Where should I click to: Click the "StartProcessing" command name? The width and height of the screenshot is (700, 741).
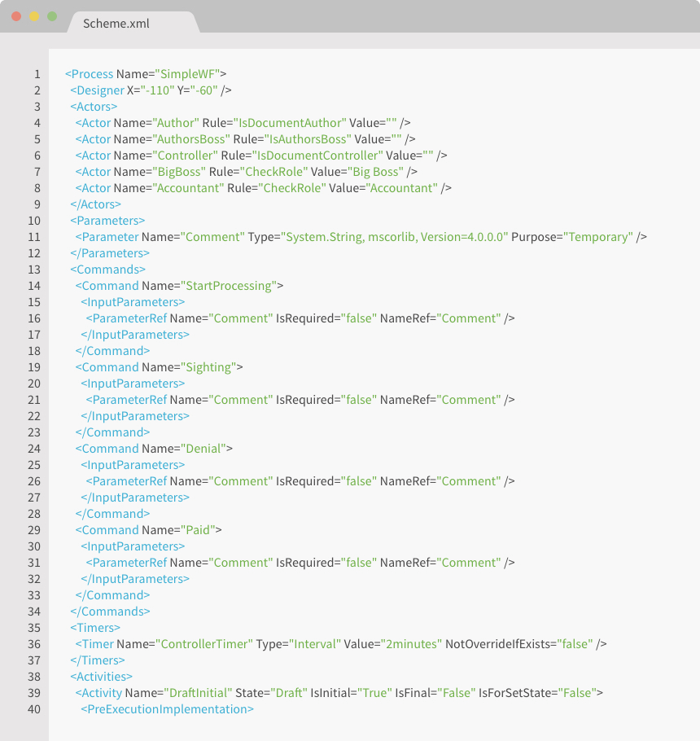(x=229, y=286)
